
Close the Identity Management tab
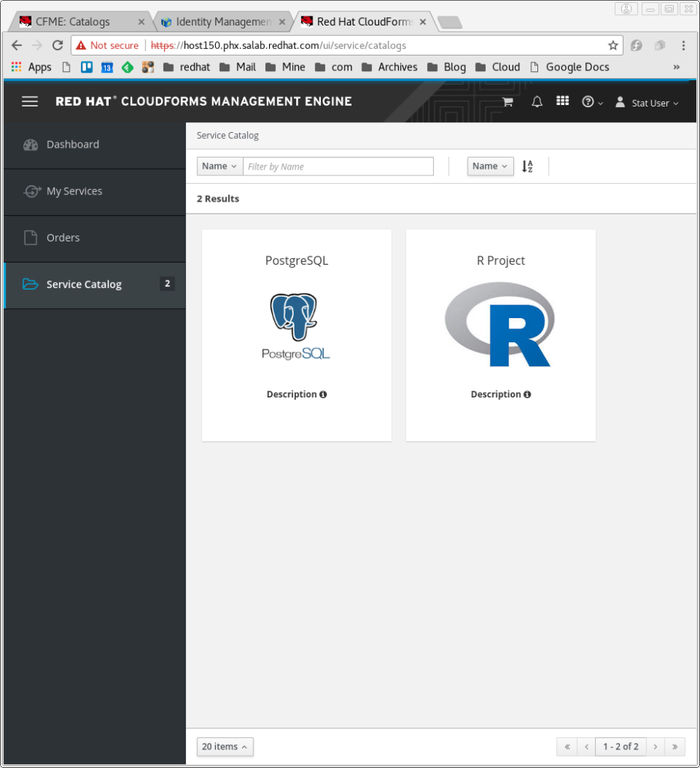[x=282, y=22]
